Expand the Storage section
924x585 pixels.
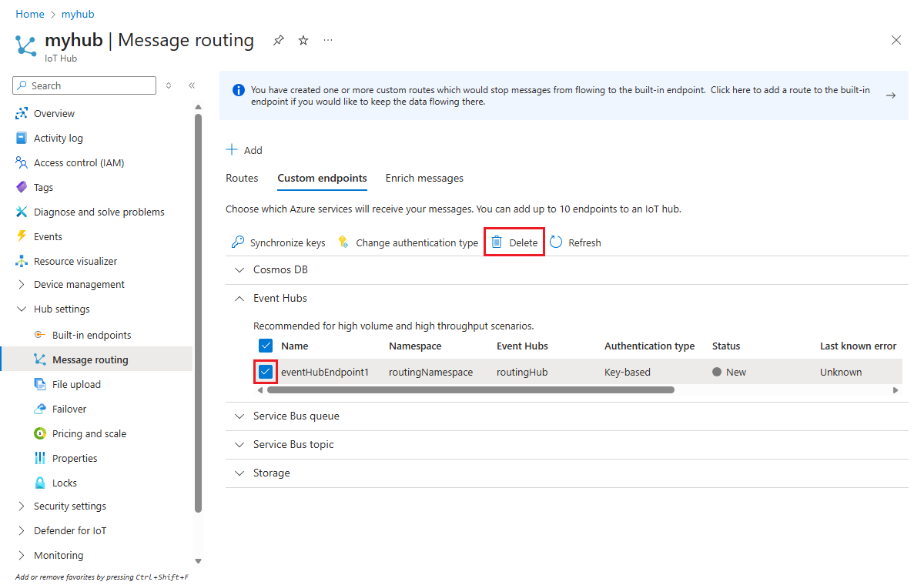[x=239, y=473]
